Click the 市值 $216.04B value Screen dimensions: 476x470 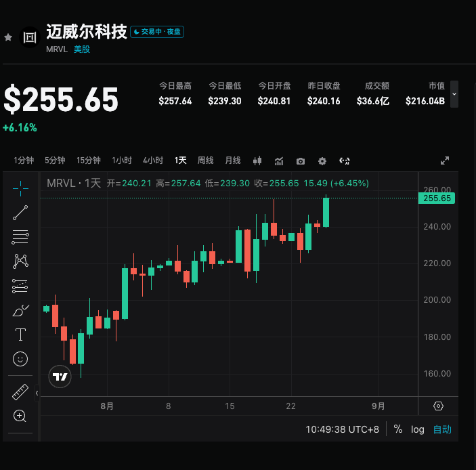pyautogui.click(x=425, y=101)
